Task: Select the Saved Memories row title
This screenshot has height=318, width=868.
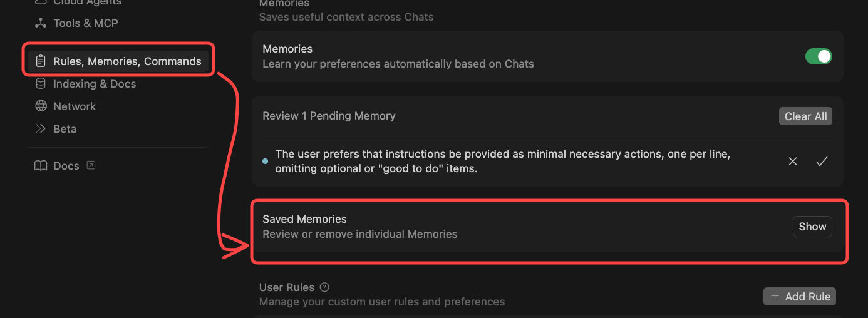Action: pyautogui.click(x=304, y=219)
